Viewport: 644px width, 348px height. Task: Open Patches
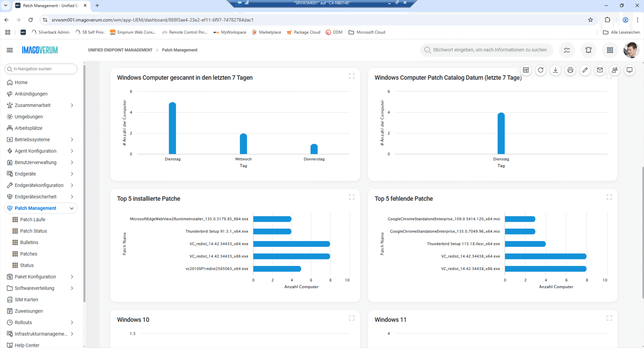tap(29, 254)
